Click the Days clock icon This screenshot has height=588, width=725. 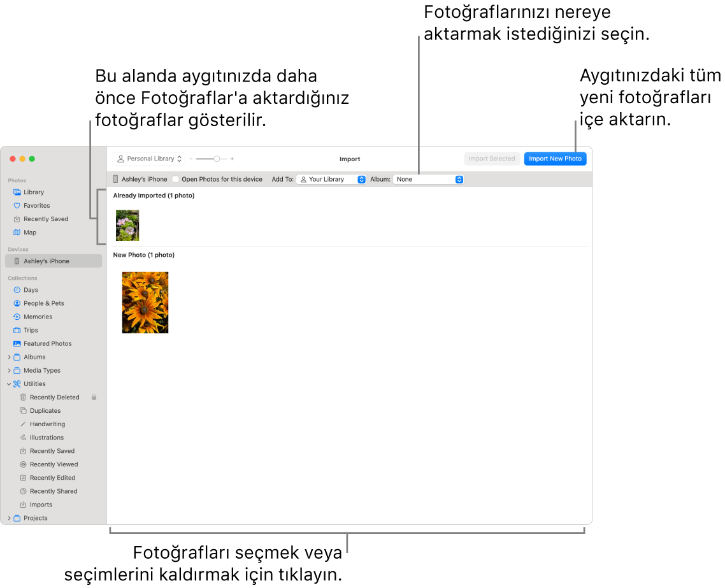[17, 290]
